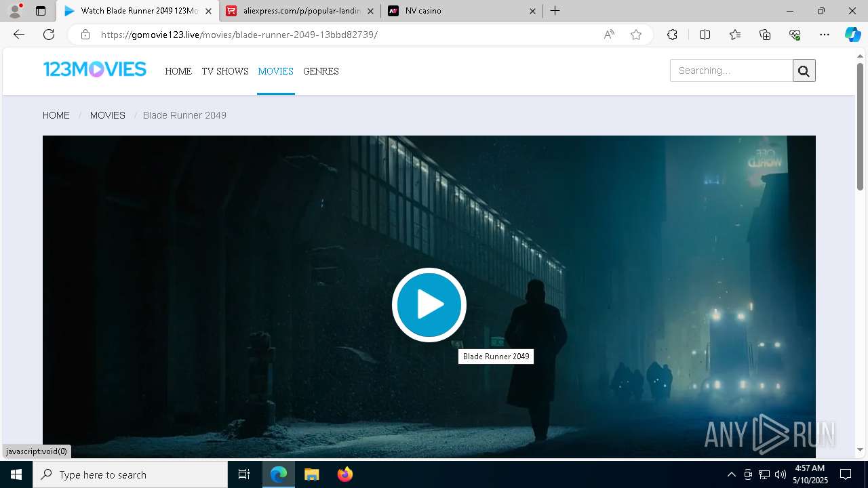Open a new browser tab
868x488 pixels.
coord(555,11)
